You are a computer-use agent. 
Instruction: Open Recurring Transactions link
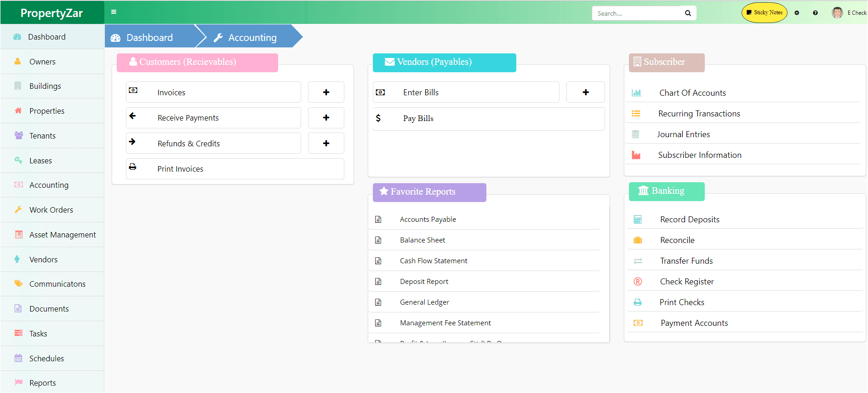699,114
